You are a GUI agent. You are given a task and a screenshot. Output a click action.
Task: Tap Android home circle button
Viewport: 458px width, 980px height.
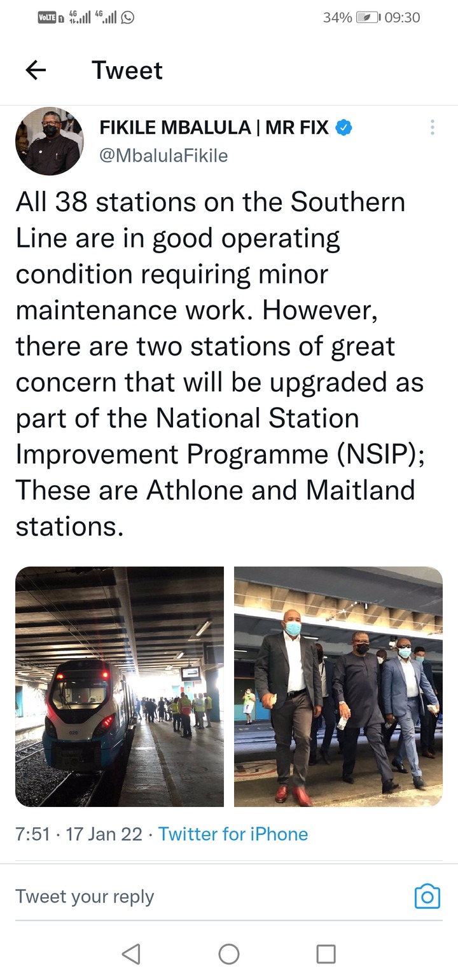click(229, 953)
